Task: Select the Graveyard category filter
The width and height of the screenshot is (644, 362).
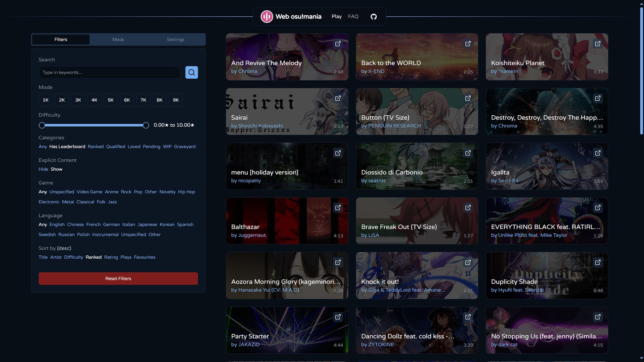Action: pos(185,147)
